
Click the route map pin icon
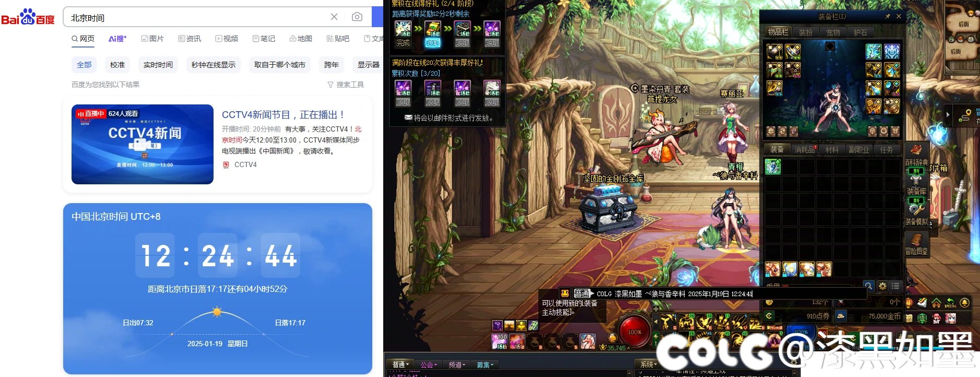pyautogui.click(x=964, y=115)
